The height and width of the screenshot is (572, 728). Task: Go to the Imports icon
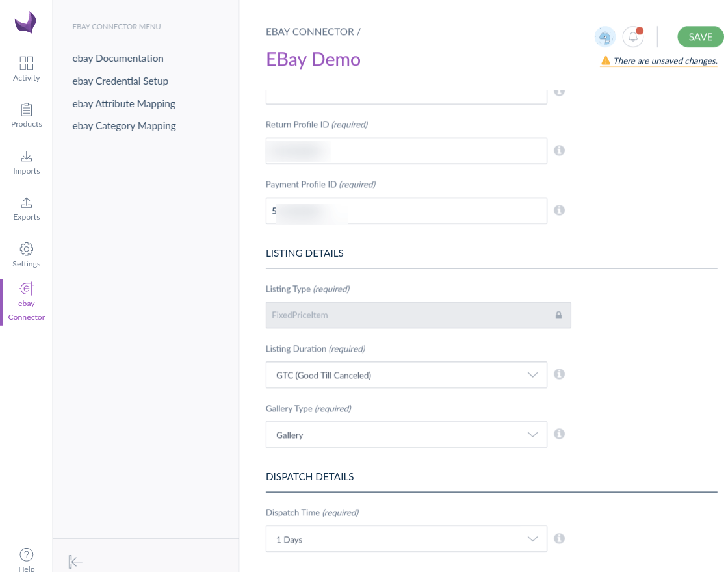(27, 156)
